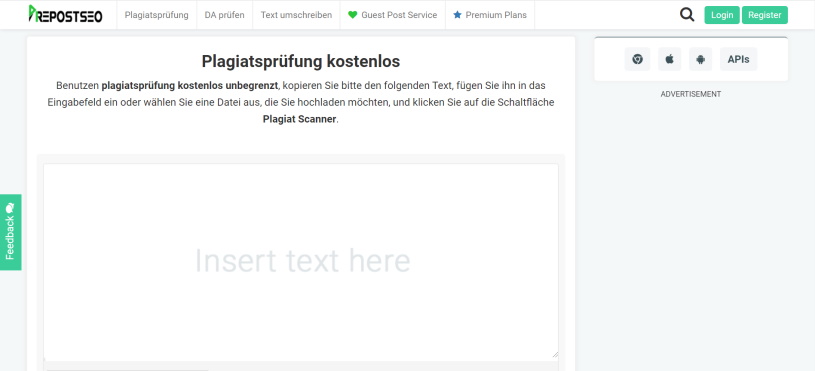This screenshot has width=815, height=371.
Task: Click the text area resize handle
Action: [x=555, y=354]
